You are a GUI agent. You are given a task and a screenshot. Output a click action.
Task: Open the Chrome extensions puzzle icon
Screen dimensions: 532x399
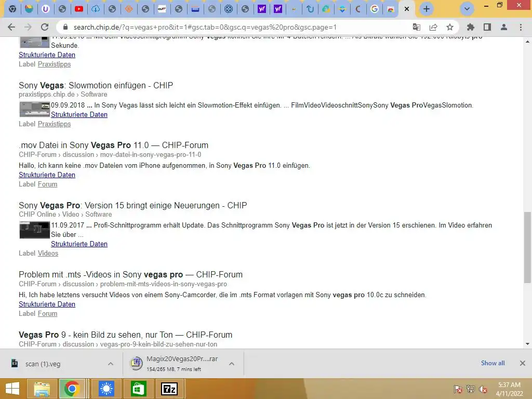pyautogui.click(x=470, y=27)
